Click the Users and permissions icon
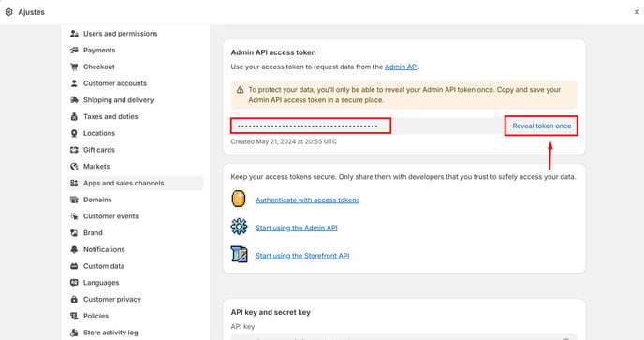This screenshot has height=340, width=644. click(74, 34)
